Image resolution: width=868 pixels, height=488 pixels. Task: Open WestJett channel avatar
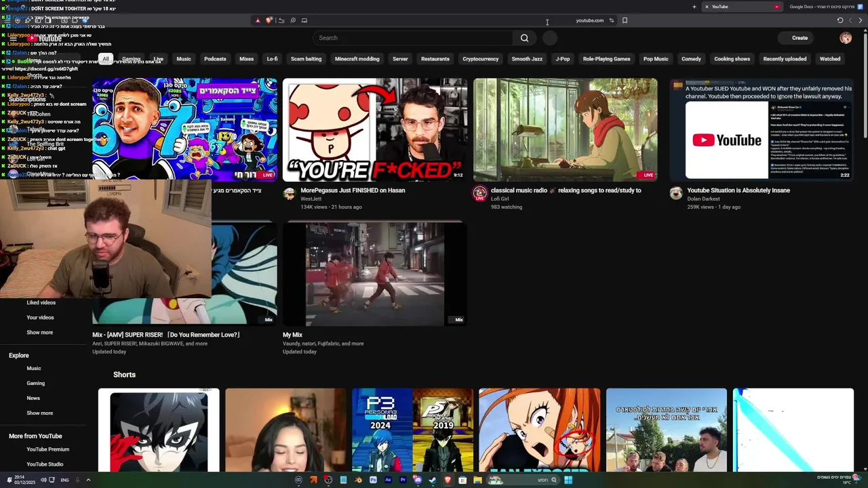click(x=290, y=194)
